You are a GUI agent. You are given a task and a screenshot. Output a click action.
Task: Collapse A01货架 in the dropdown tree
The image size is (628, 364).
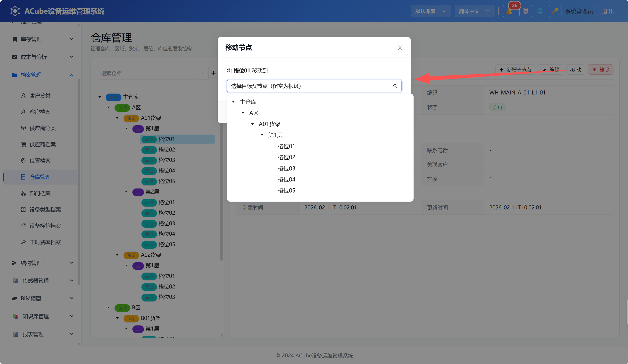(253, 124)
